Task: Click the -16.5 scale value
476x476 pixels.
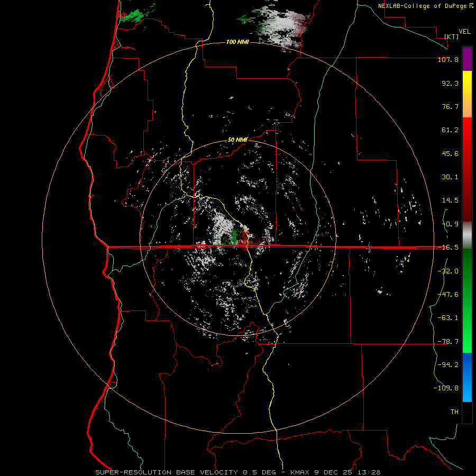Action: click(448, 248)
